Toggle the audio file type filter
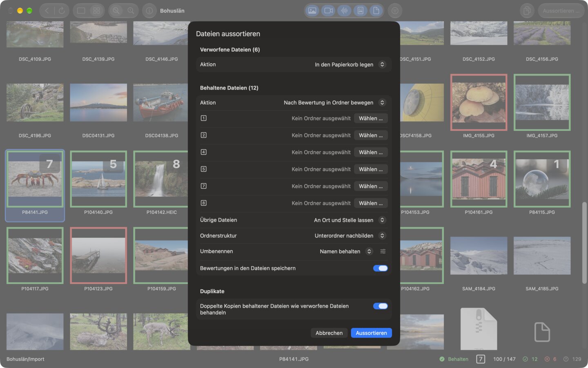 [x=344, y=11]
